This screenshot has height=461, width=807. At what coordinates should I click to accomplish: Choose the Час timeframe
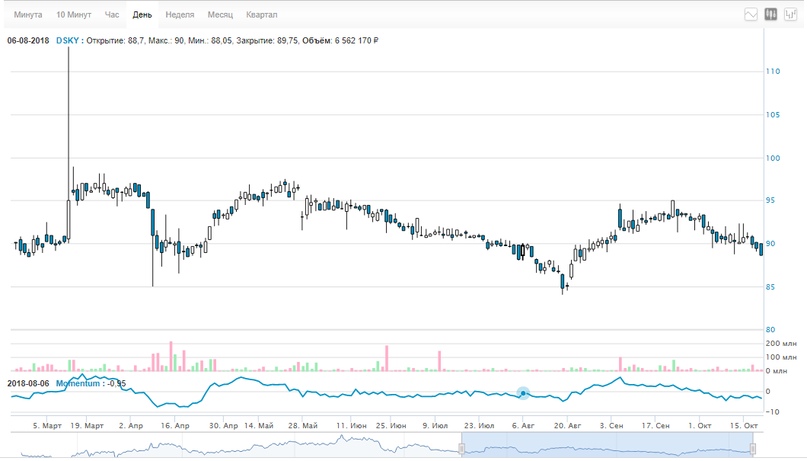pos(112,15)
